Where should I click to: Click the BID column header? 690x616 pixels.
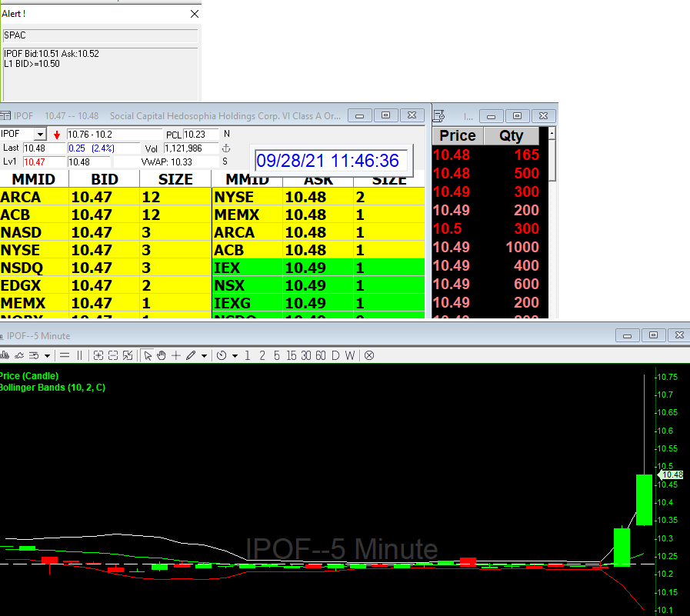tap(105, 179)
